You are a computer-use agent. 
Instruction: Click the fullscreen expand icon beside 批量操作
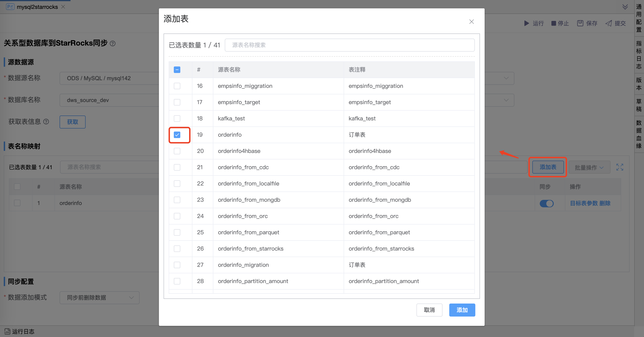pos(620,167)
